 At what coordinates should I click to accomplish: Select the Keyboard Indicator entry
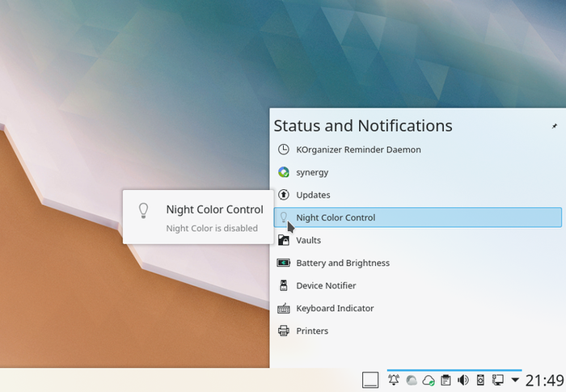pyautogui.click(x=335, y=308)
